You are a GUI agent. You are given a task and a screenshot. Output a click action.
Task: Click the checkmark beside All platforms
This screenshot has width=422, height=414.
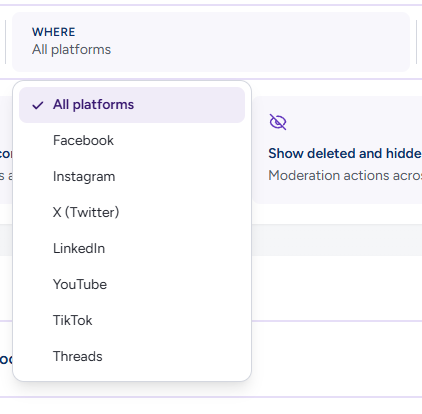[x=38, y=105]
